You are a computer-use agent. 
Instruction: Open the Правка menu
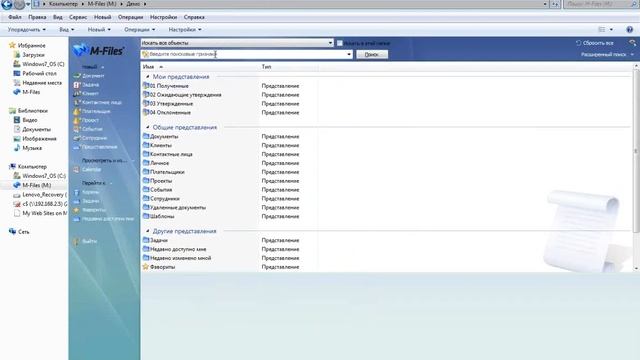pyautogui.click(x=37, y=17)
